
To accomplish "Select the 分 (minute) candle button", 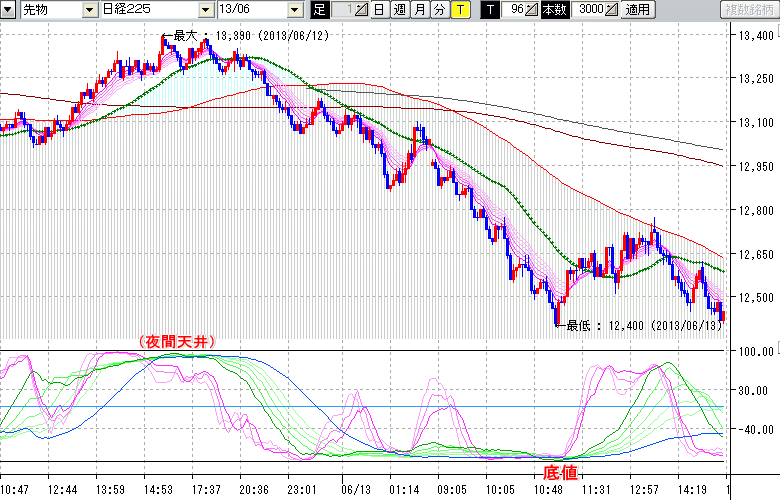I will click(439, 10).
